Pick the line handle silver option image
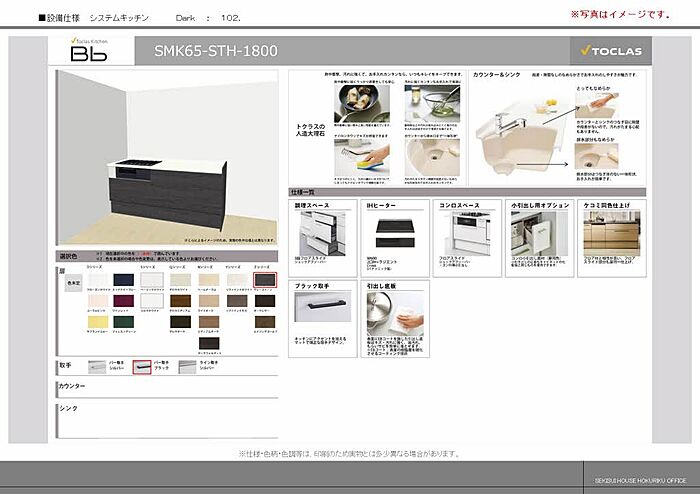Viewport: 700px width, 494px height. (x=185, y=367)
